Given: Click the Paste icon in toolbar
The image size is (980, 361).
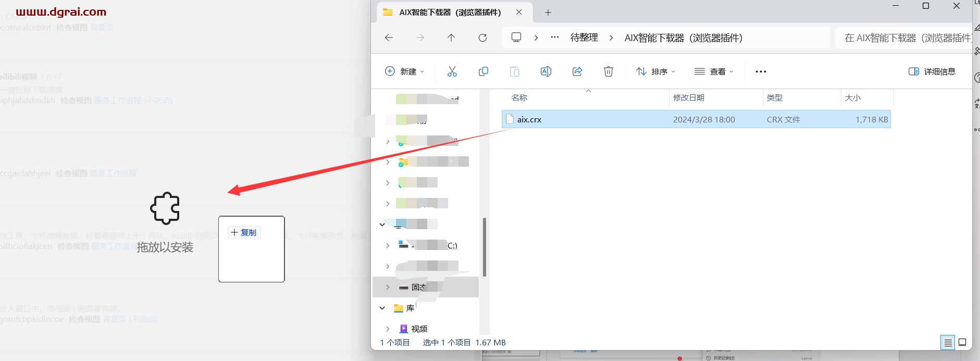Looking at the screenshot, I should [515, 71].
